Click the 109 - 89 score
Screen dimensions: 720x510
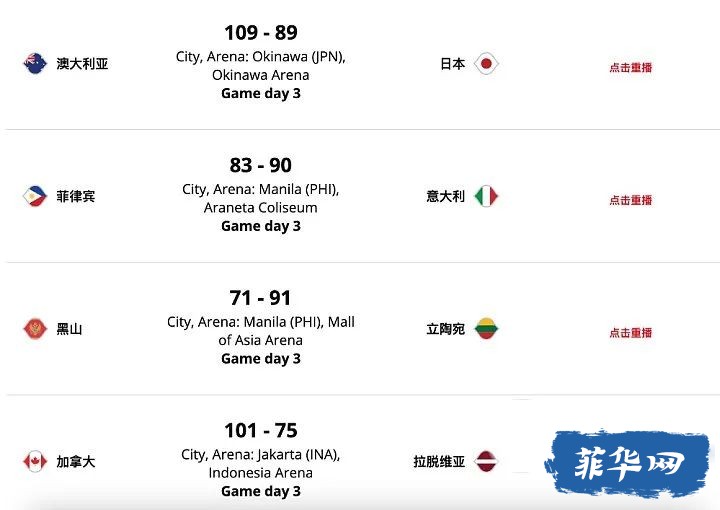[x=261, y=33]
